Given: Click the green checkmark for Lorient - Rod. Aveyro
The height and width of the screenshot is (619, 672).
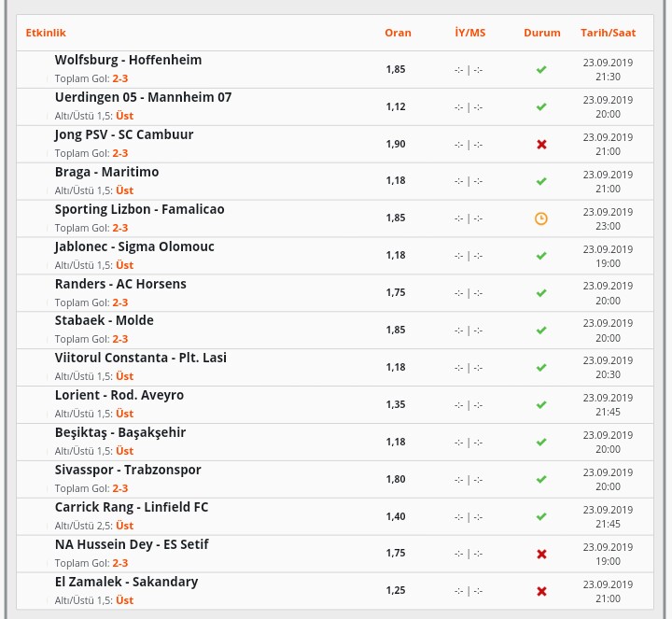Looking at the screenshot, I should pos(541,404).
